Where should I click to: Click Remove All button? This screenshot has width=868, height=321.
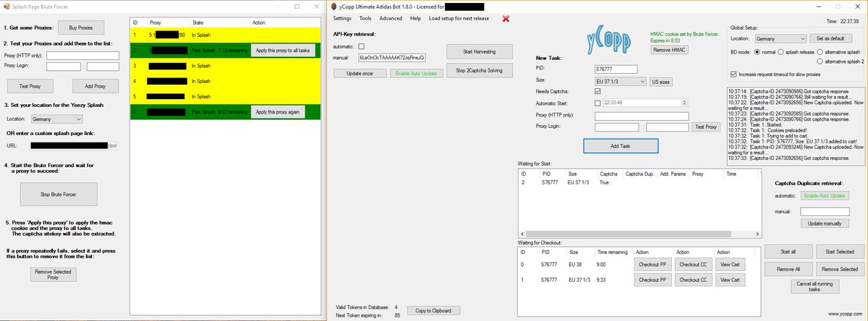coord(788,268)
